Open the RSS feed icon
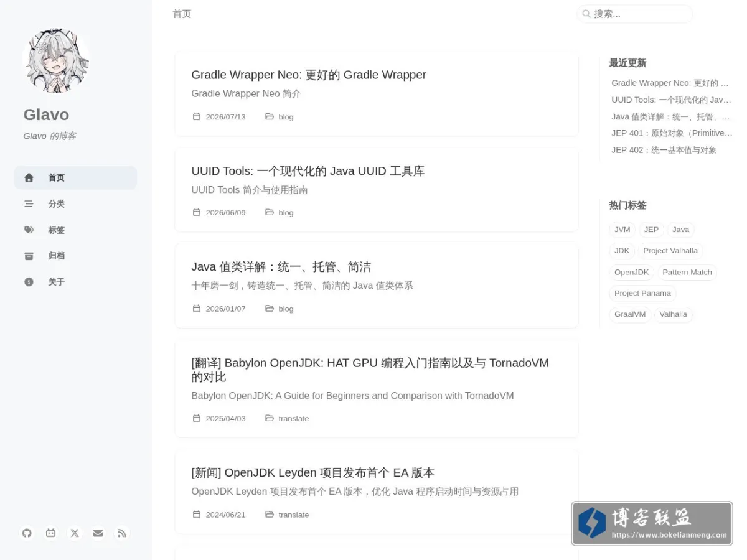Image resolution: width=747 pixels, height=560 pixels. 122,533
